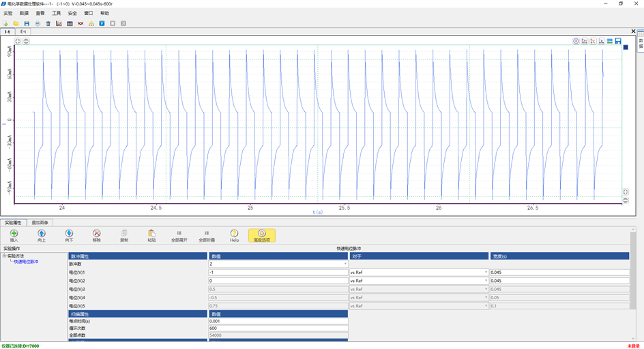Click the landscape picture export icon

click(x=610, y=41)
